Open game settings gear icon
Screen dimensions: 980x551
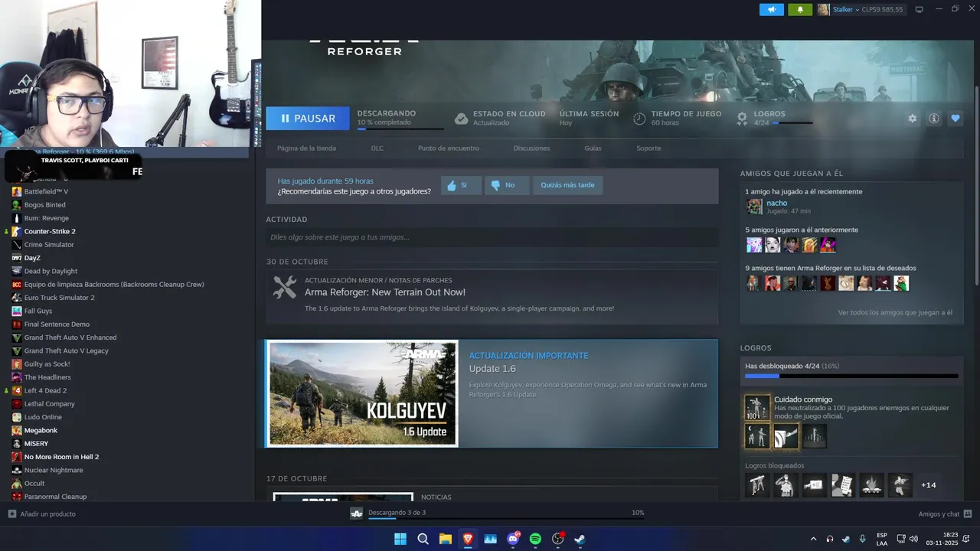tap(912, 119)
